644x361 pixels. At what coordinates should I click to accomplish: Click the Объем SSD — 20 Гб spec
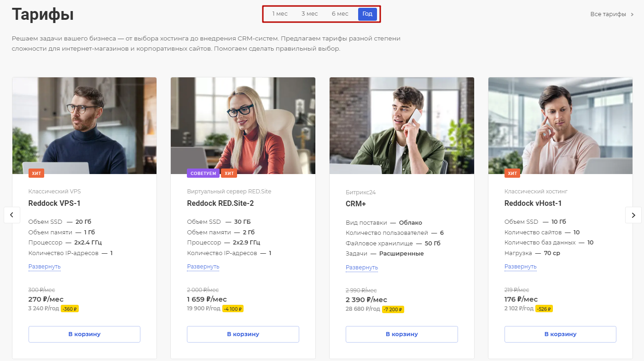click(60, 222)
